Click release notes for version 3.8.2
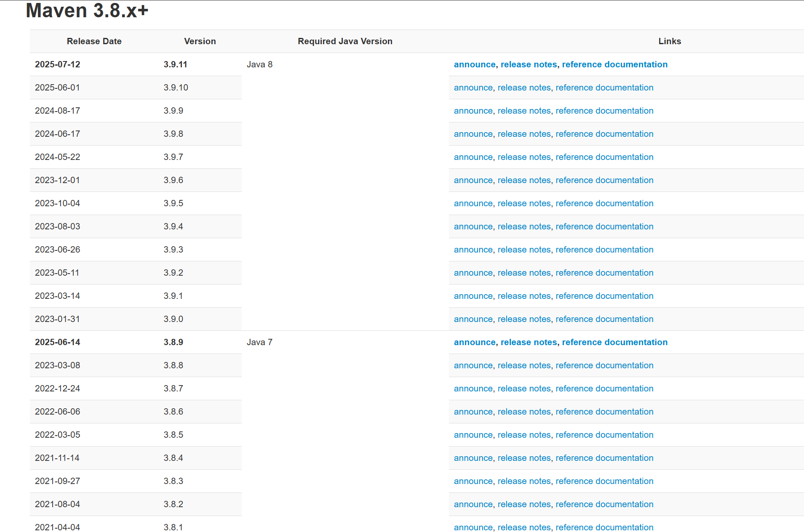 (x=524, y=504)
